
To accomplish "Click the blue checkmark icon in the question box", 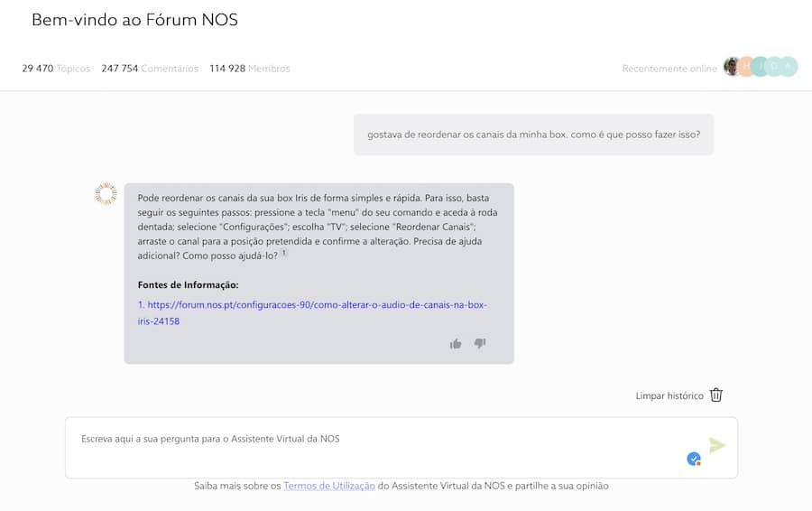I will 694,459.
